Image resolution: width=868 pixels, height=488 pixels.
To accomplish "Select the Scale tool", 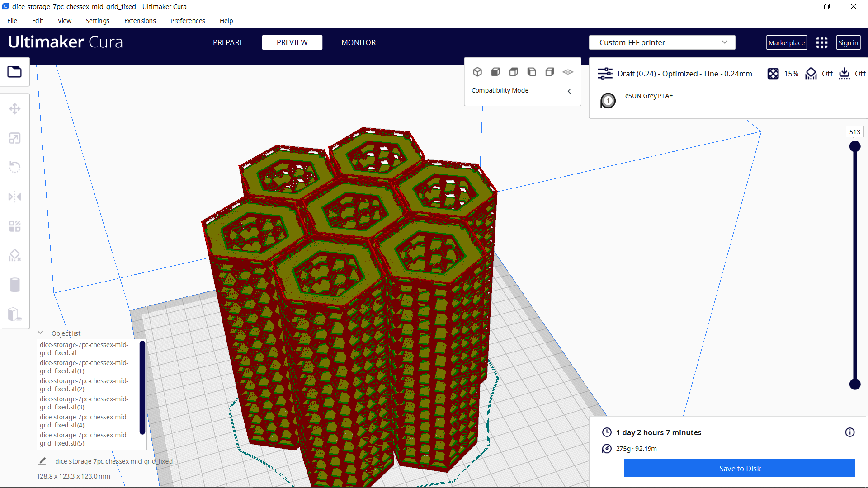I will (15, 138).
